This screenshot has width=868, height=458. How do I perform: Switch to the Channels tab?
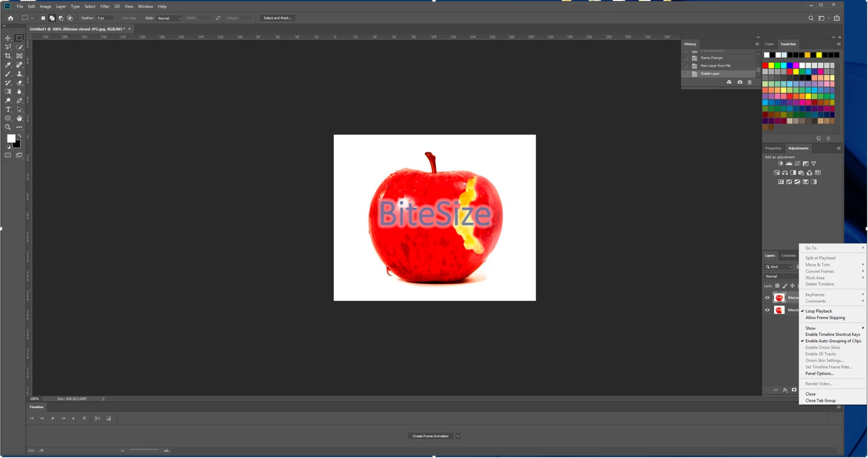tap(789, 256)
